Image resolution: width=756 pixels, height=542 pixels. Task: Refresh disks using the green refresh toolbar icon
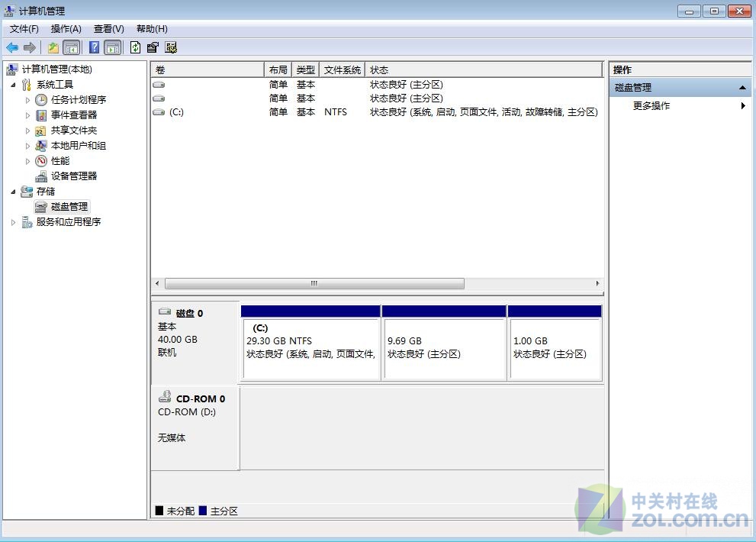(135, 47)
